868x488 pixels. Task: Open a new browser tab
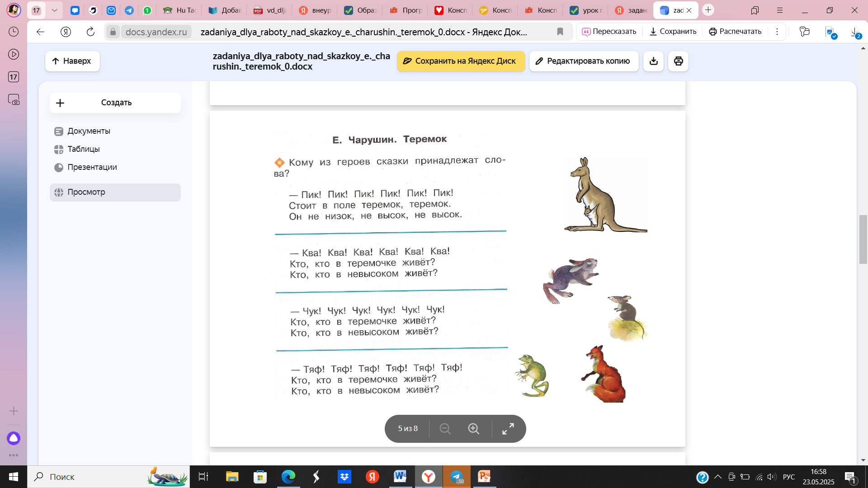tap(708, 10)
